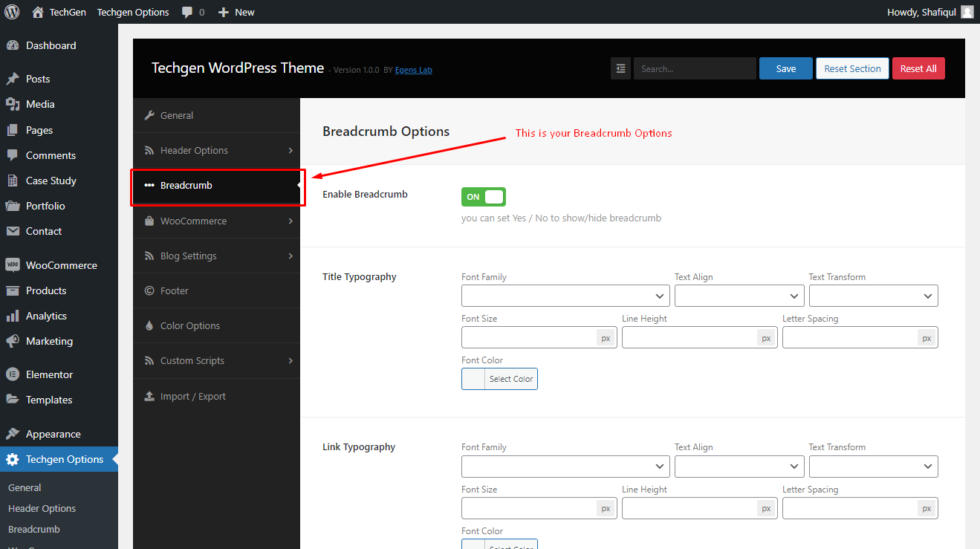
Task: Toggle the Enable Breadcrumb switch off
Action: coord(483,197)
